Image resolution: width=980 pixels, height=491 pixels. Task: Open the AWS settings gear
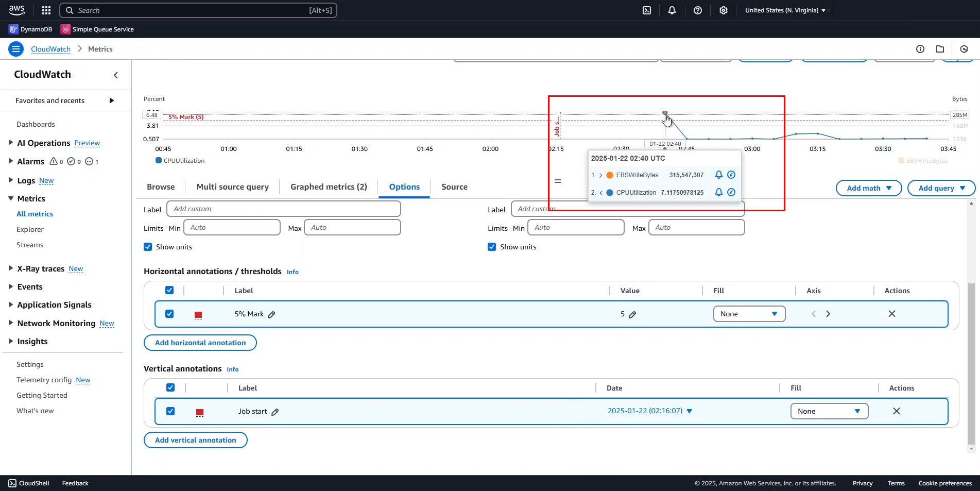724,10
